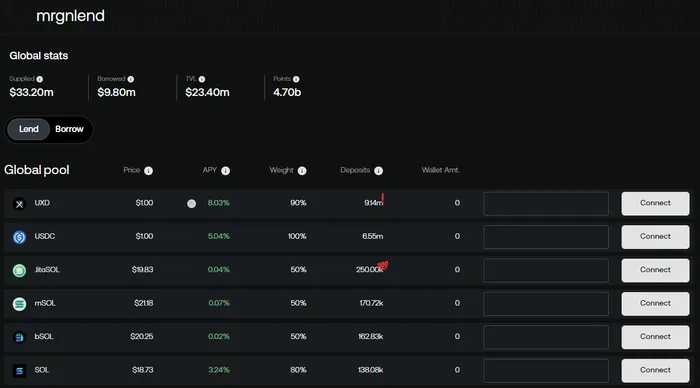Screen dimensions: 700x388
Task: Click the JitoSOL token icon
Action: pyautogui.click(x=19, y=271)
